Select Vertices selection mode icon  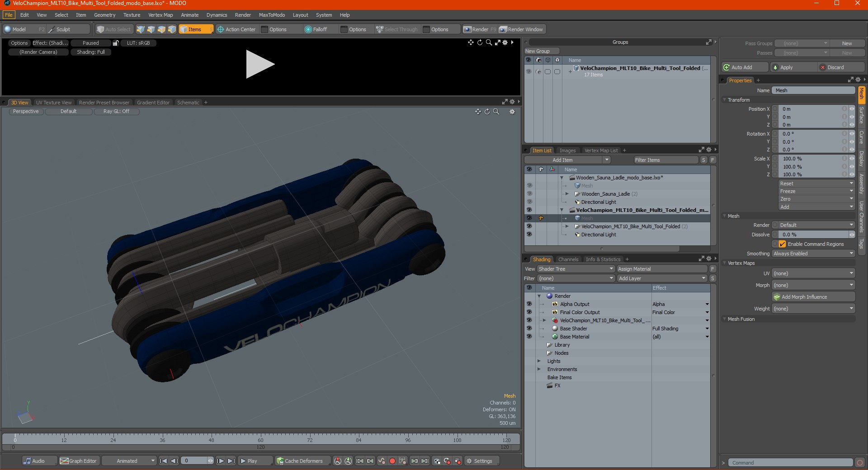(141, 29)
